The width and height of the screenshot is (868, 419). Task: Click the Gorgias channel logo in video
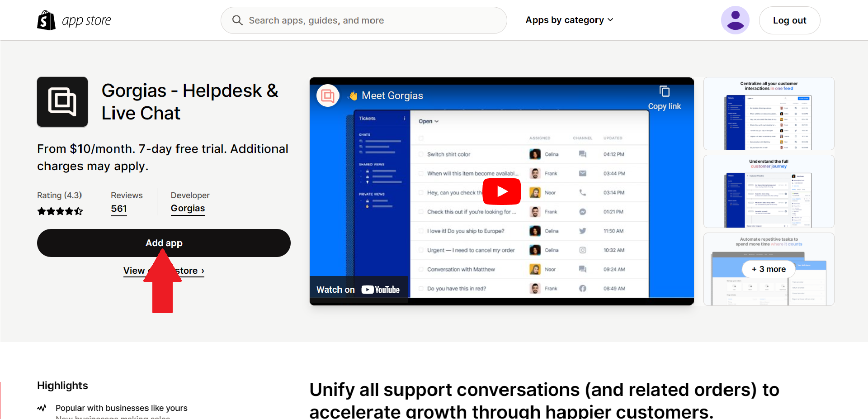pyautogui.click(x=328, y=95)
